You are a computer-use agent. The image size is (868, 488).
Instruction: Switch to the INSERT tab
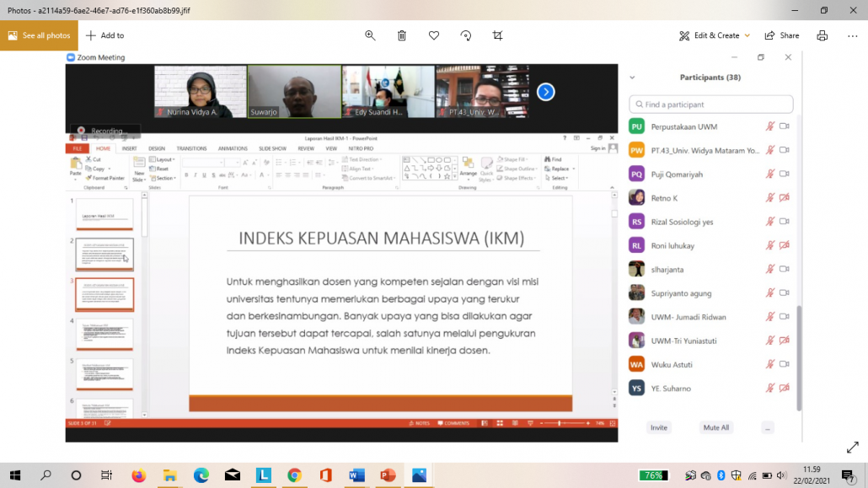coord(129,148)
